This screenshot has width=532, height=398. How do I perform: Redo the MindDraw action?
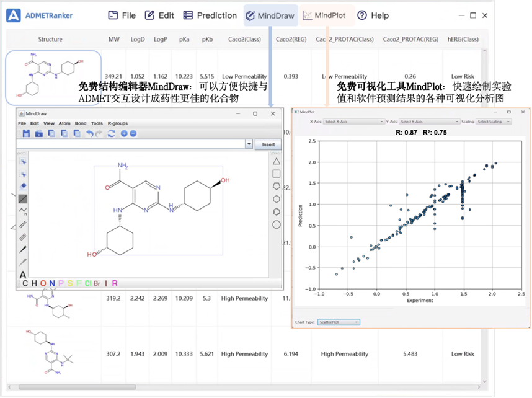[x=99, y=134]
